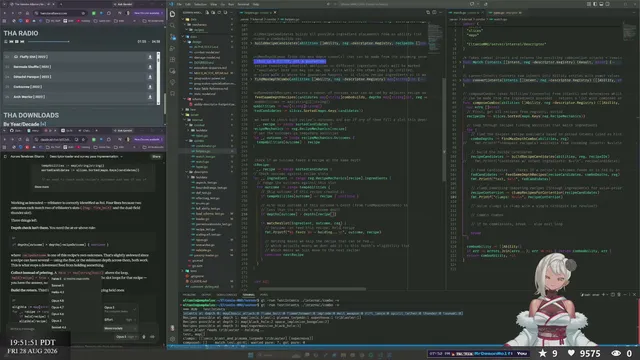This screenshot has width=640, height=360.
Task: Collapse the design folder in the file tree
Action: 196,42
